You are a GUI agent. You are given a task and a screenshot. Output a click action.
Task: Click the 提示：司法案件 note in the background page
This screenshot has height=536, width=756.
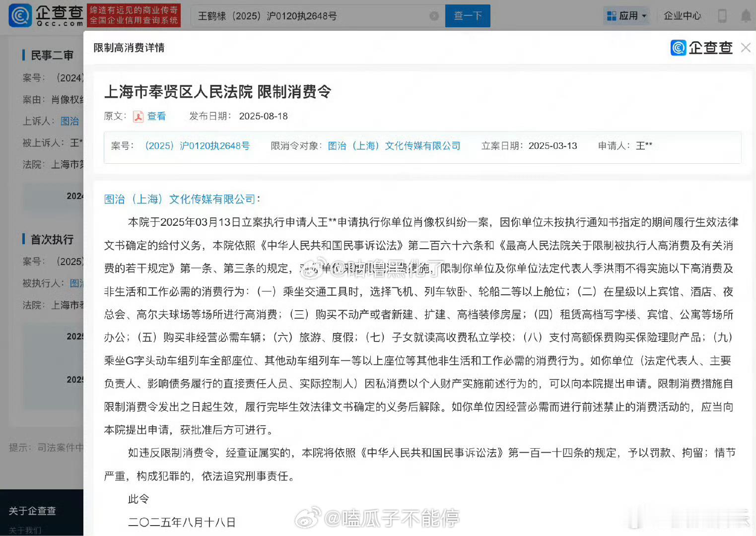(46, 448)
